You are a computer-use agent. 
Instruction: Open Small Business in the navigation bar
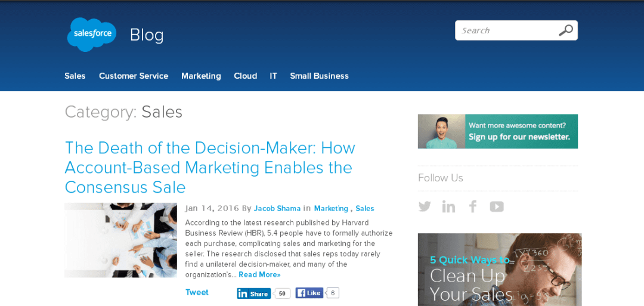(x=320, y=76)
